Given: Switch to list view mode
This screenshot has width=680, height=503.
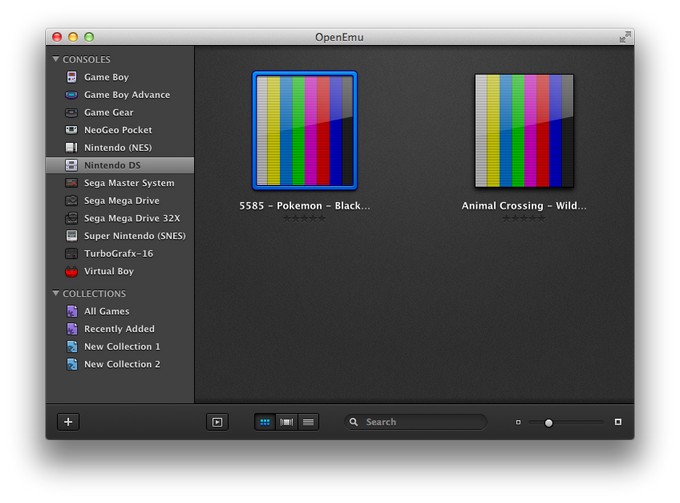Looking at the screenshot, I should [309, 422].
